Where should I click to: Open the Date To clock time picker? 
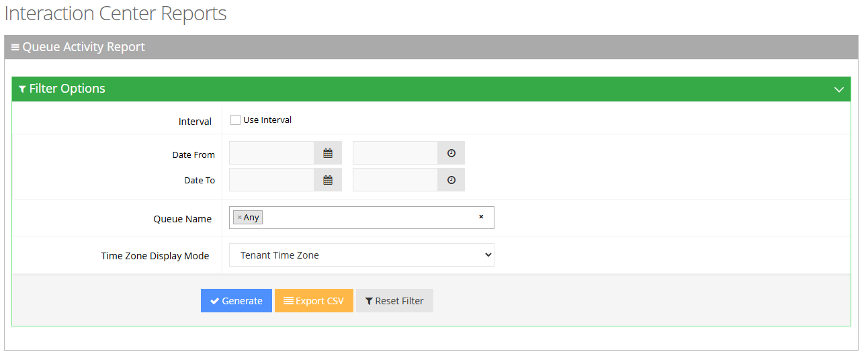click(451, 180)
